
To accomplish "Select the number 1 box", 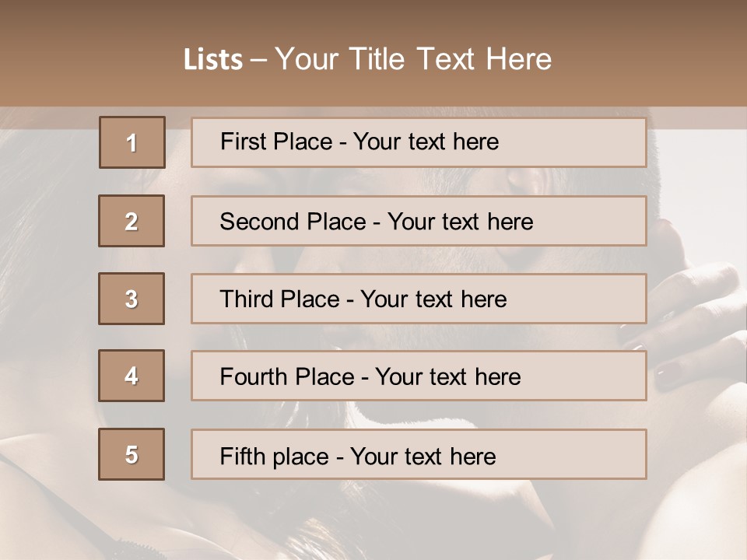I will [x=132, y=142].
